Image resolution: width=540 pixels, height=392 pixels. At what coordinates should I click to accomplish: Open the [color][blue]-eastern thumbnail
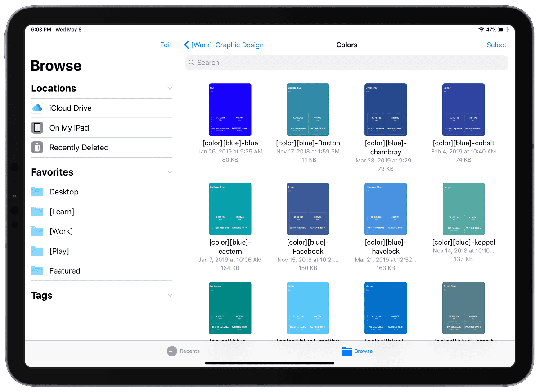pyautogui.click(x=230, y=209)
